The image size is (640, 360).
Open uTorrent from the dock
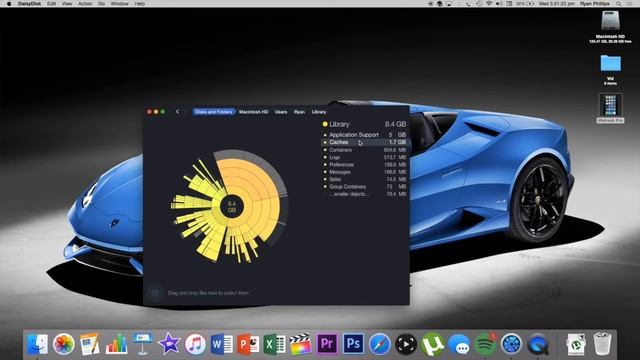click(x=432, y=344)
